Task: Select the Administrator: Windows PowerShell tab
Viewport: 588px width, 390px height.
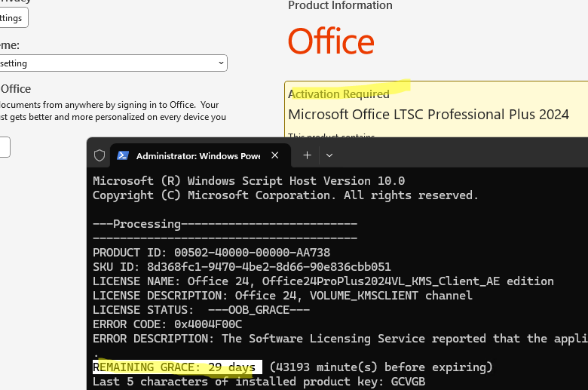Action: 198,156
